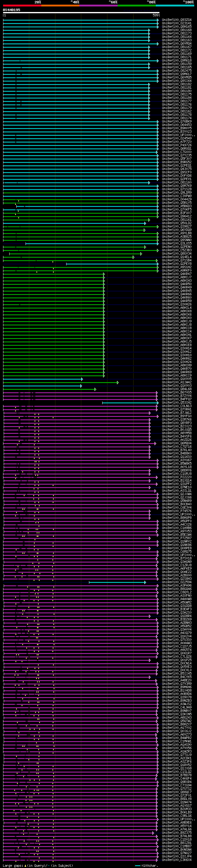197x868 pixels.
Task: Select hit UniRef100_Q84L68
Action: coord(177,389)
